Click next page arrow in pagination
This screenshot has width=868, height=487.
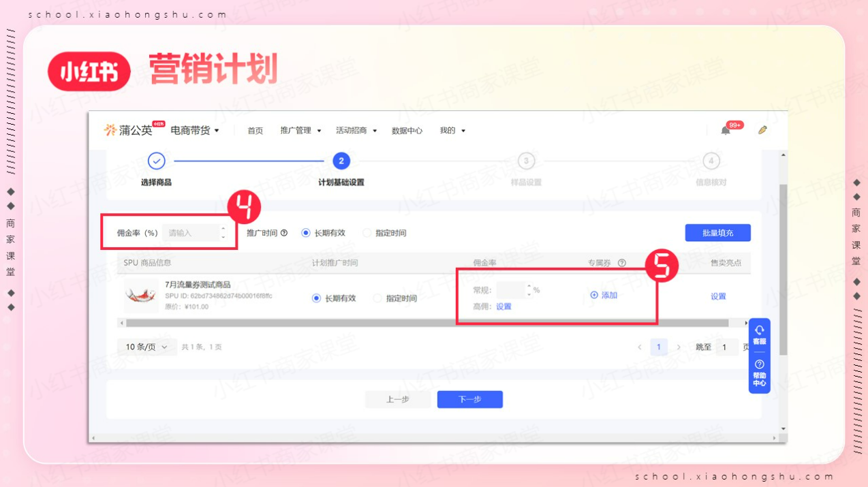(x=679, y=347)
